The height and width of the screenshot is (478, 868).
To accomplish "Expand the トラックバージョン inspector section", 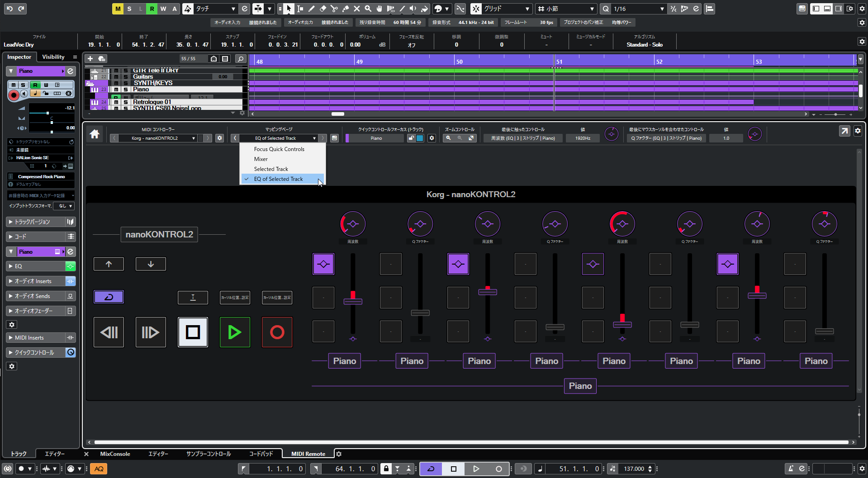I will click(35, 222).
